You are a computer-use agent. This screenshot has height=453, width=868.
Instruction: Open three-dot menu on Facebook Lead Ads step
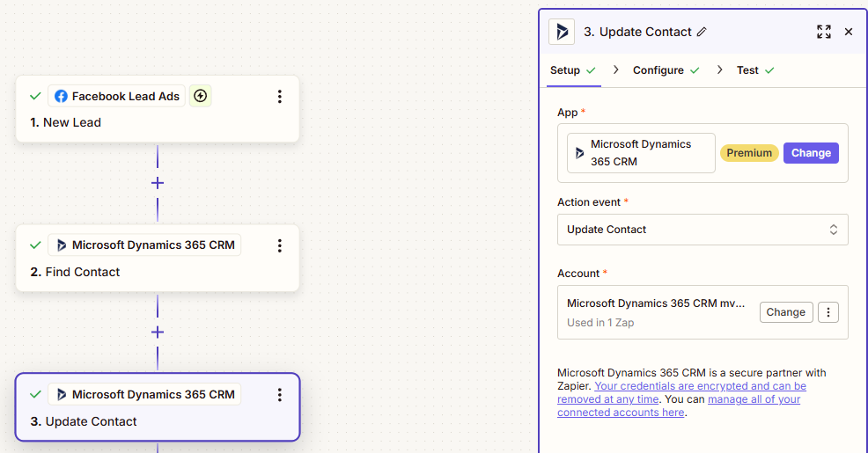pyautogui.click(x=279, y=97)
